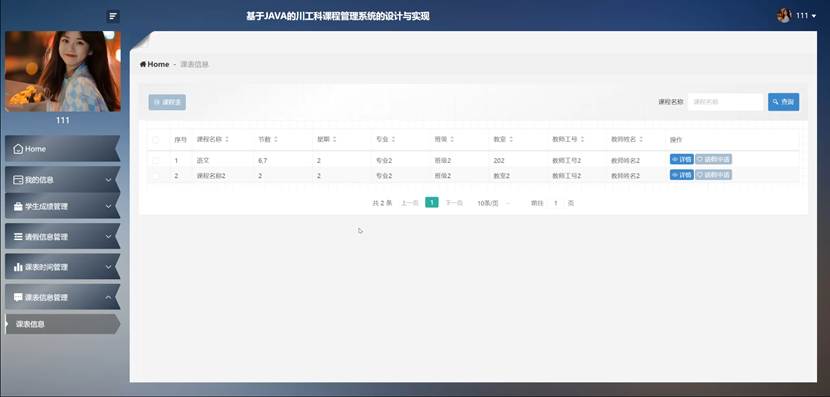Expand the 课表时间管理 sidebar menu
Screen dimensions: 830x397
(x=62, y=267)
